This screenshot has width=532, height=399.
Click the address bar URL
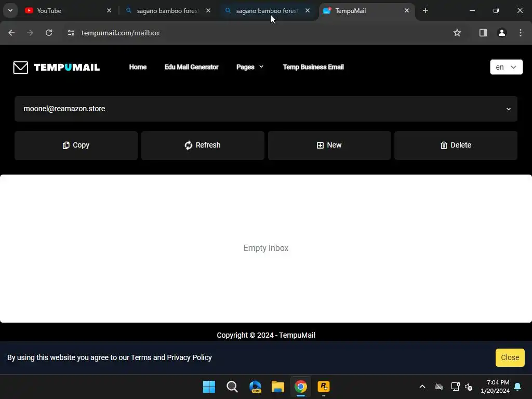point(121,33)
